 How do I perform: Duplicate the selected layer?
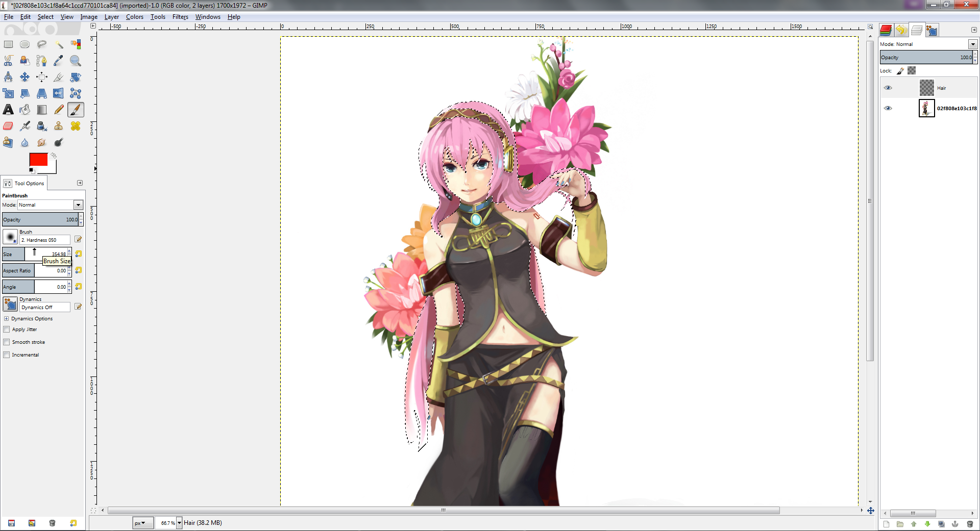pos(941,524)
